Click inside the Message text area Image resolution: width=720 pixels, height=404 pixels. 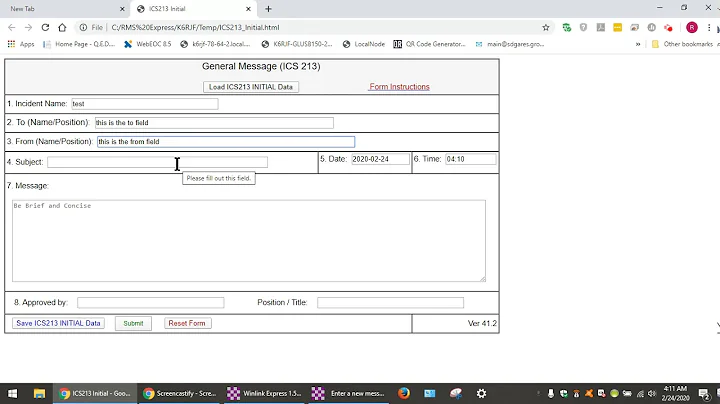click(x=248, y=241)
